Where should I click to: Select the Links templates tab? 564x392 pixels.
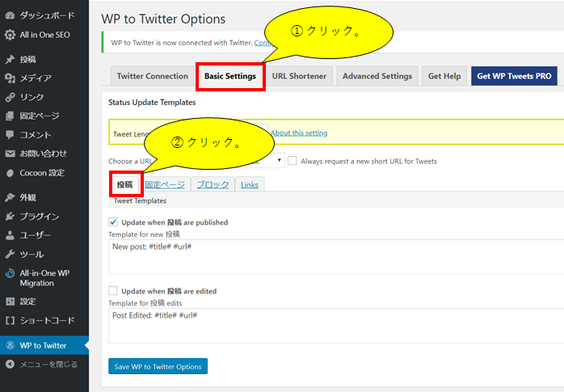(250, 184)
